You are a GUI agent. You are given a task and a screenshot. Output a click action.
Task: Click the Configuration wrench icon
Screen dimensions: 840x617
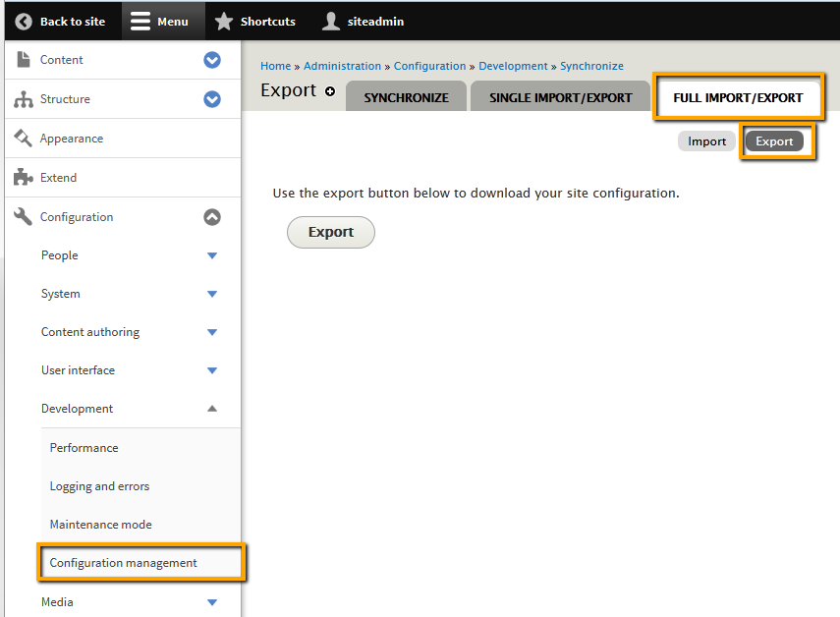click(23, 216)
